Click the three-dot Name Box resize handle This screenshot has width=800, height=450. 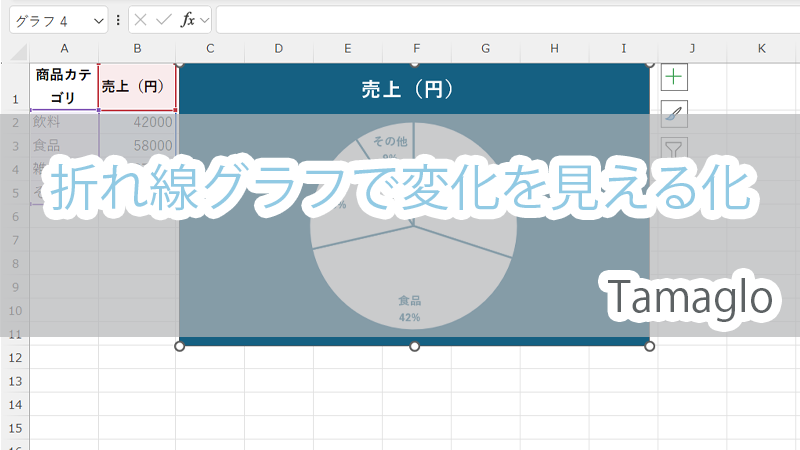(119, 20)
